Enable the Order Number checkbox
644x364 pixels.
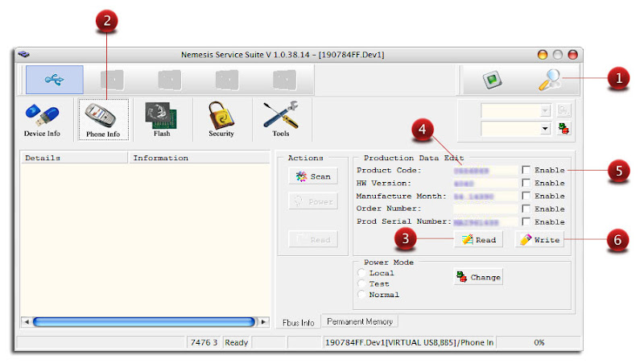click(x=526, y=209)
